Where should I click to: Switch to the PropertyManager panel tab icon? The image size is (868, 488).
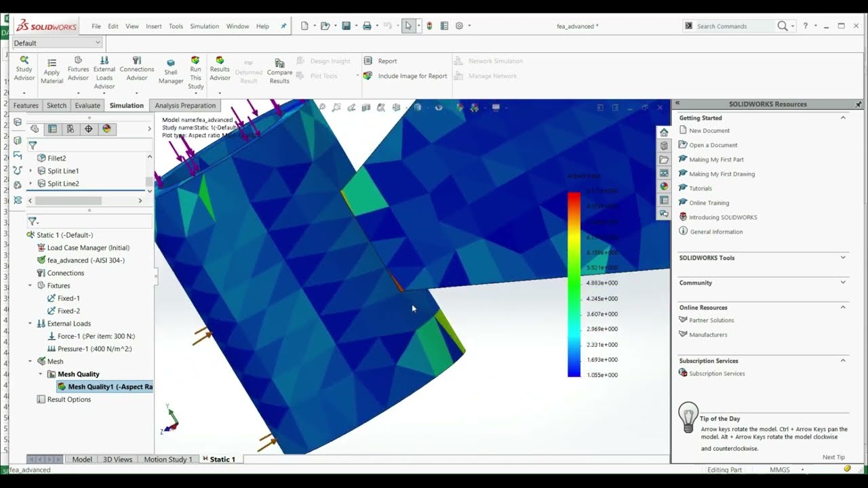[52, 129]
